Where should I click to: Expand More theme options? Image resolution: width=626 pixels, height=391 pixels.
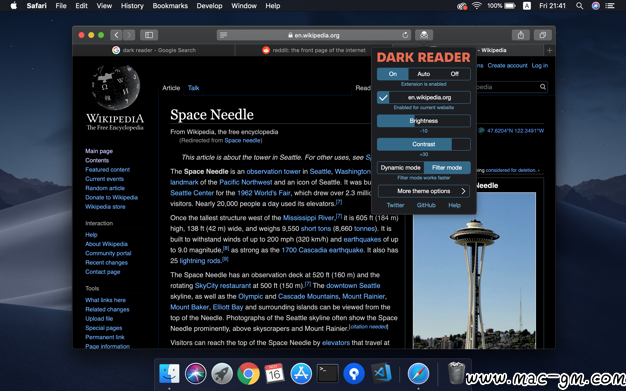424,191
